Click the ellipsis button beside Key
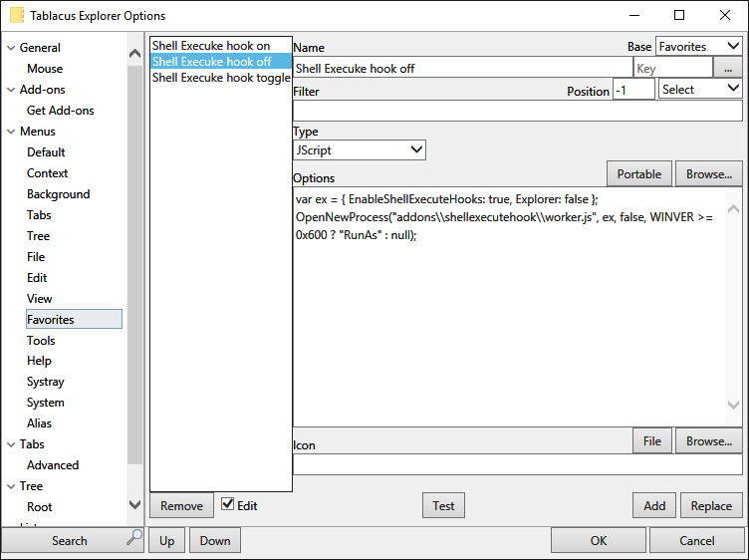749x560 pixels. [727, 68]
